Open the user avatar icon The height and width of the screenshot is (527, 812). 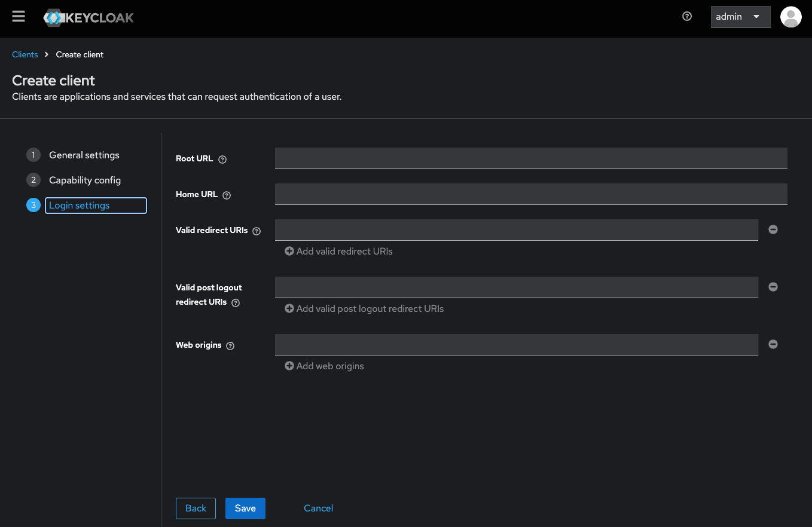click(790, 17)
